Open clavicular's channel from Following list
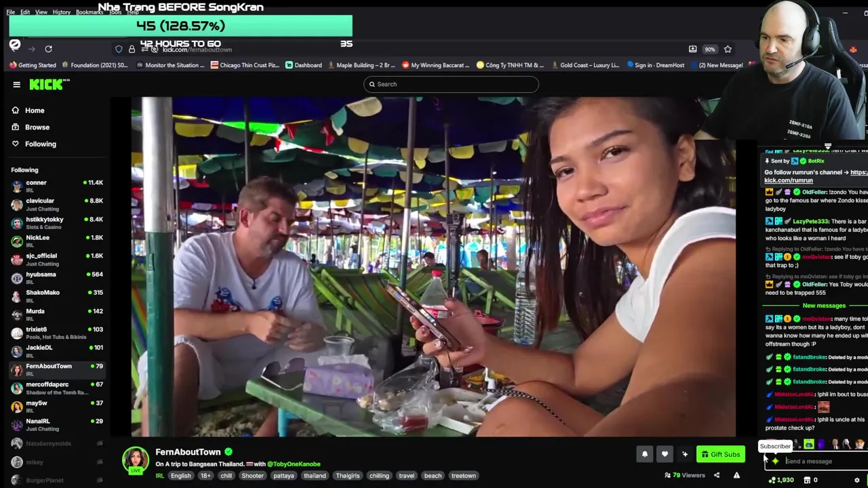The height and width of the screenshot is (488, 868). click(58, 204)
